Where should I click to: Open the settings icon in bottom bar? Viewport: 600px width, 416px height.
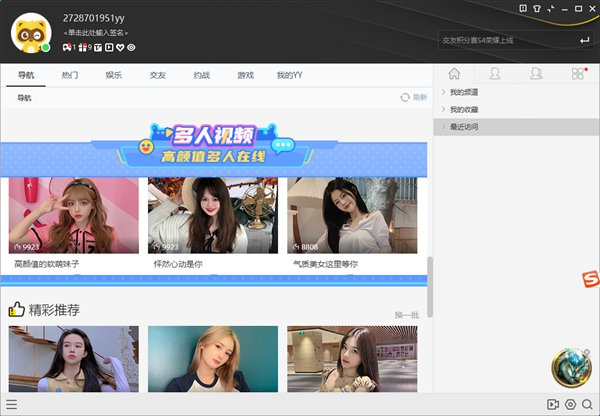pos(570,405)
